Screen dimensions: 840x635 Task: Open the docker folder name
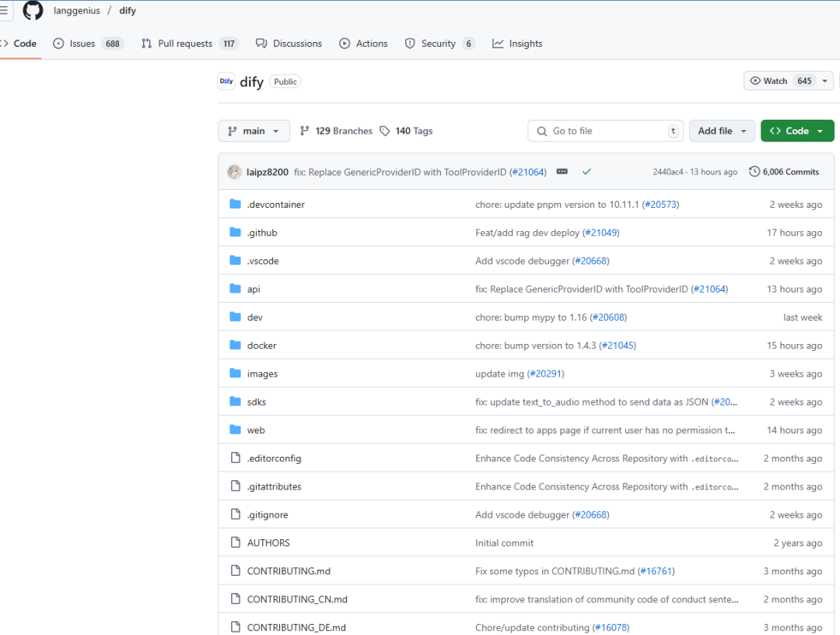(261, 346)
